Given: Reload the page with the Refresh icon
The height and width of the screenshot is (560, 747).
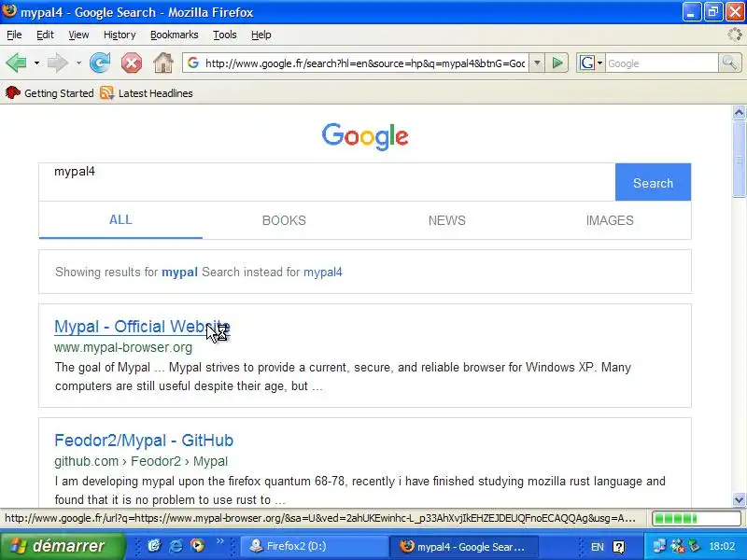Looking at the screenshot, I should pyautogui.click(x=100, y=63).
